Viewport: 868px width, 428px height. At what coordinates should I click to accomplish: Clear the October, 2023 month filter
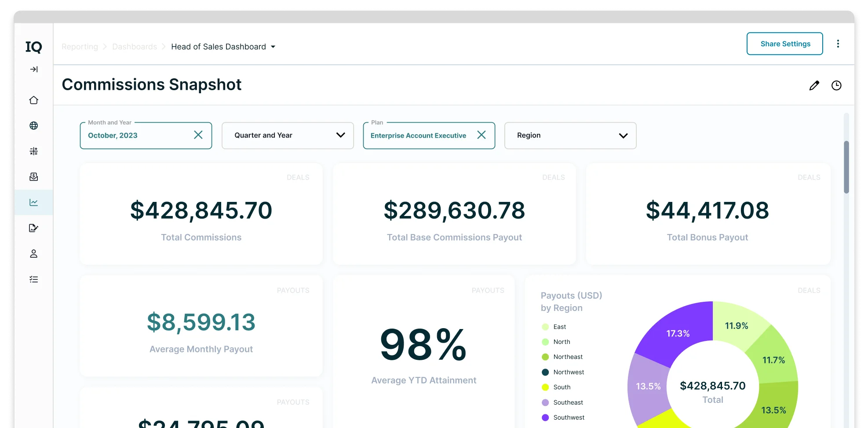[x=198, y=135]
